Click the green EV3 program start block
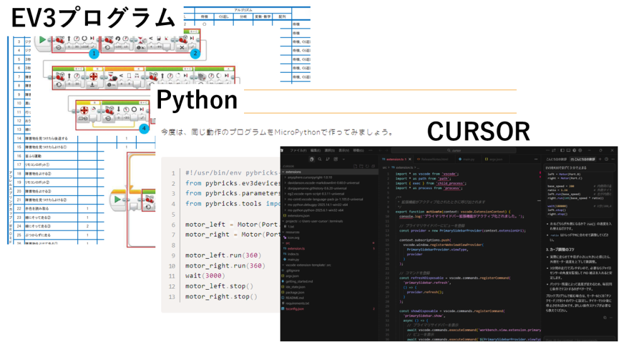The width and height of the screenshot is (644, 362). 42,40
